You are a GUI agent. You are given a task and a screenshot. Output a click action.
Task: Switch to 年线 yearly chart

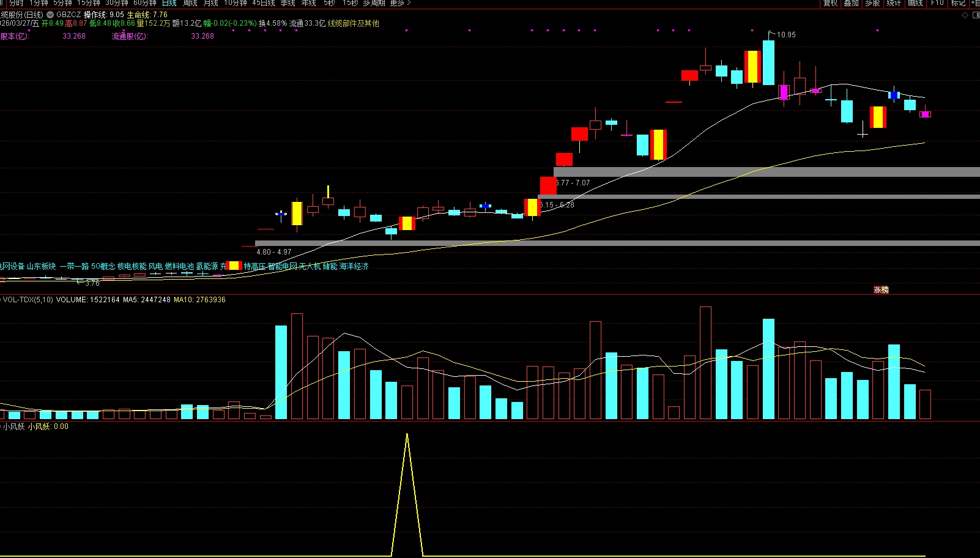309,3
